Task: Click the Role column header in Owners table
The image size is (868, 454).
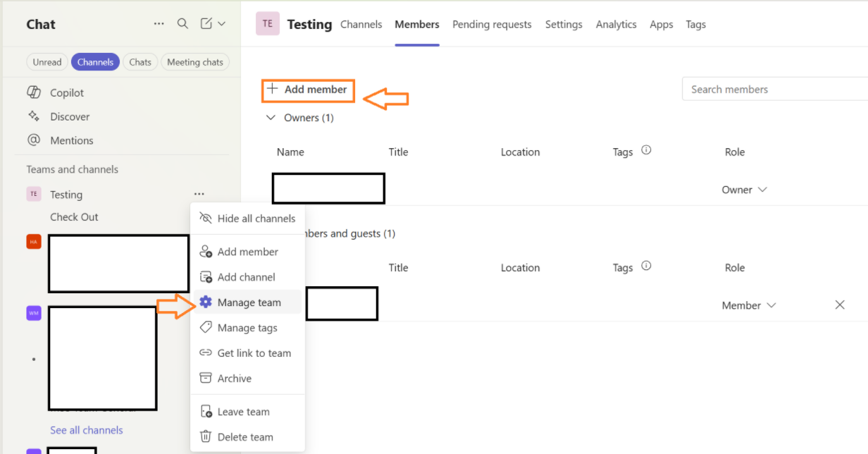Action: click(735, 152)
